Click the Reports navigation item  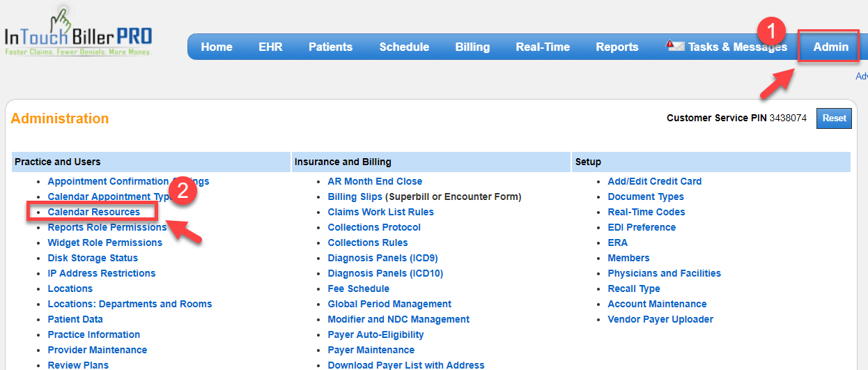pos(617,47)
